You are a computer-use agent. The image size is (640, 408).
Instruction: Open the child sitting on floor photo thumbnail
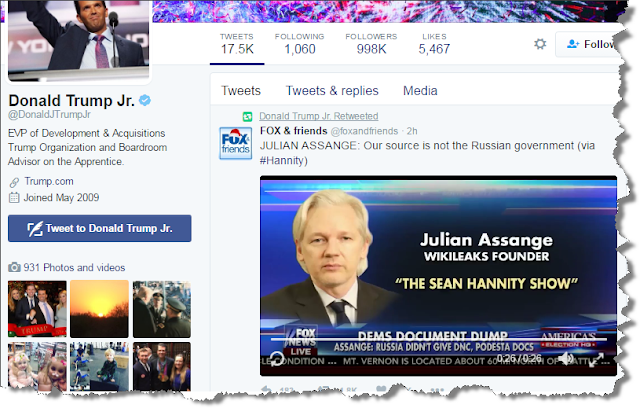(x=99, y=366)
